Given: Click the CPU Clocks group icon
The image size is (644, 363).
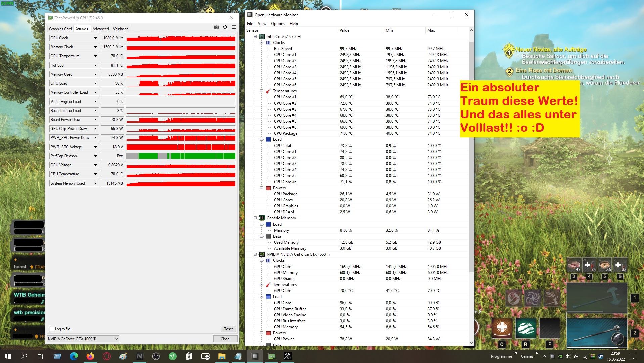Looking at the screenshot, I should (268, 43).
